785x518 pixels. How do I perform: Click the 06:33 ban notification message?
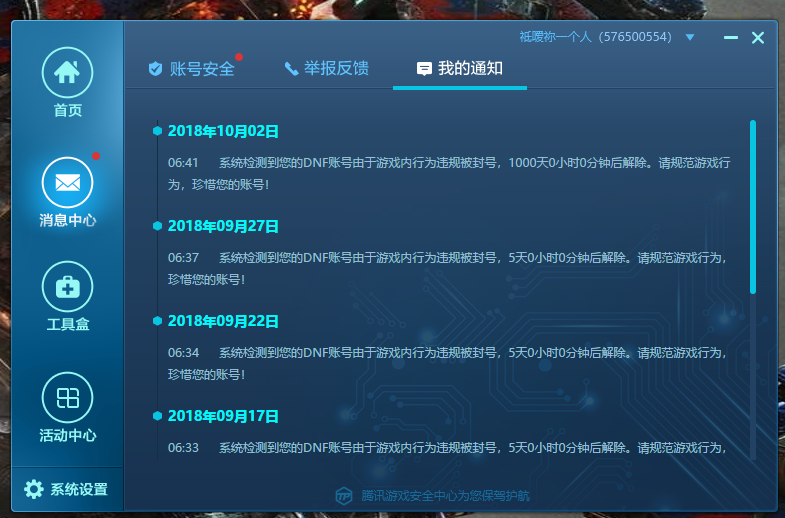[x=447, y=447]
